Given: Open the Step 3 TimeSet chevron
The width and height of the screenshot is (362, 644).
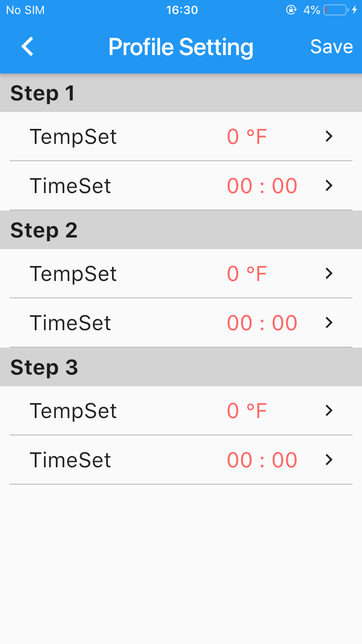Looking at the screenshot, I should click(329, 460).
